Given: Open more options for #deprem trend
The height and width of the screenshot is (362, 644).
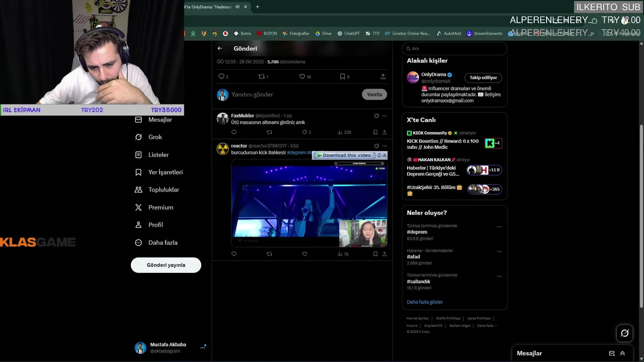Looking at the screenshot, I should point(499,227).
